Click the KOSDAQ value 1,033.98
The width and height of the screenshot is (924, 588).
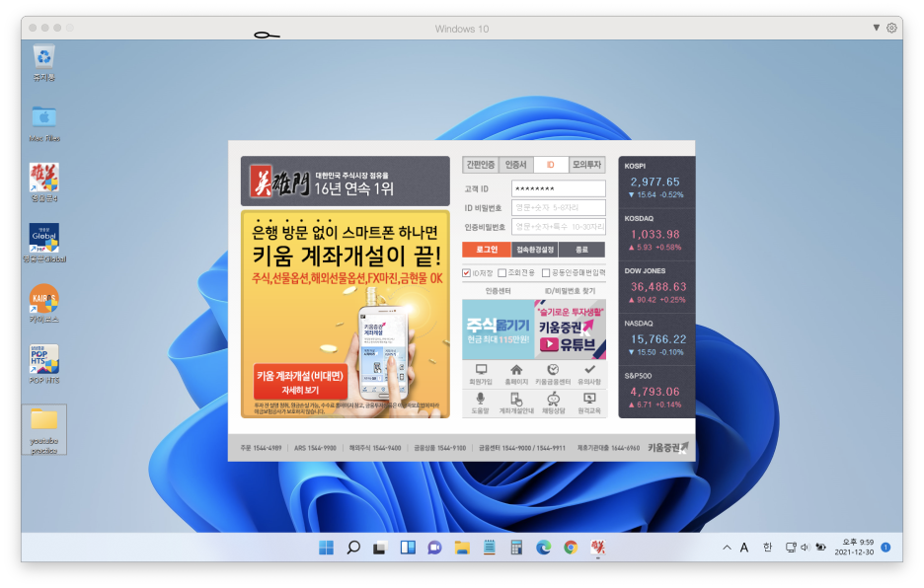(x=654, y=235)
